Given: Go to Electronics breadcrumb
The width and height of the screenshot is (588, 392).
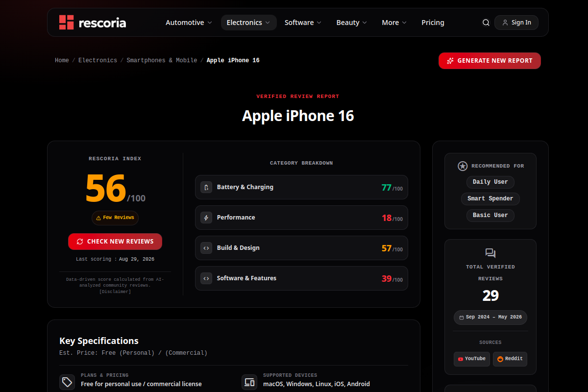Looking at the screenshot, I should coord(98,60).
